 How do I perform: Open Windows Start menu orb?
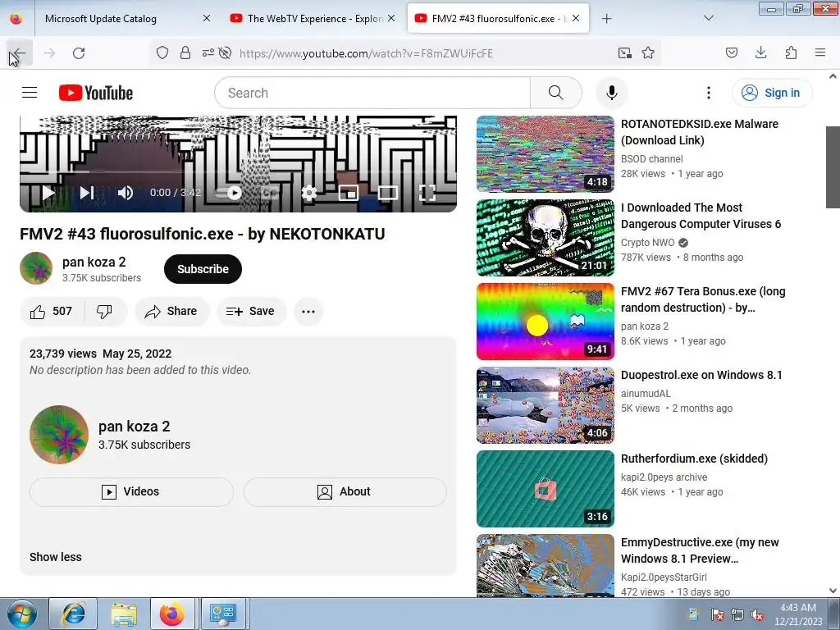(x=21, y=614)
